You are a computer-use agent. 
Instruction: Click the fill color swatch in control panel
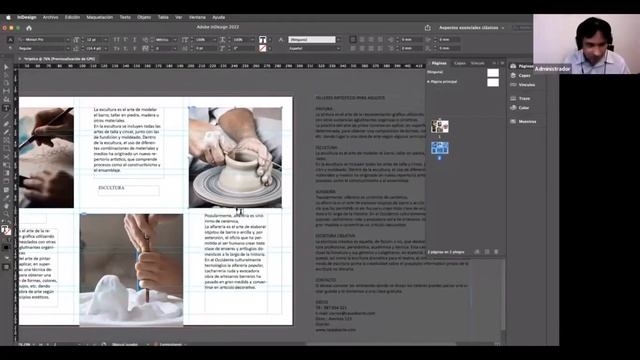[x=262, y=40]
